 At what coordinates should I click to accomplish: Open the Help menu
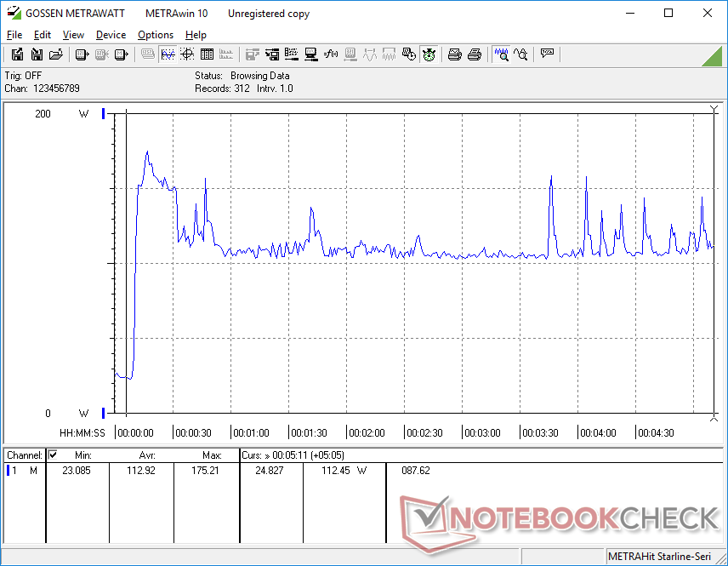click(x=196, y=35)
